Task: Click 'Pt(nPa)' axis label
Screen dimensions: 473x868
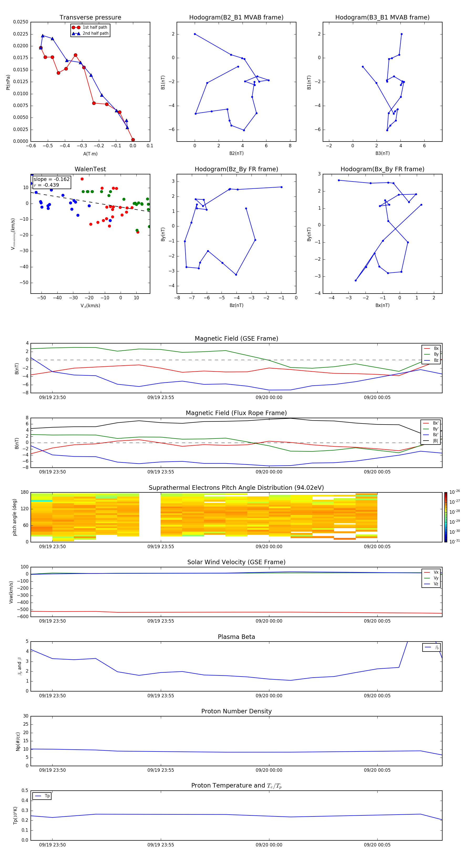Action: pos(8,82)
